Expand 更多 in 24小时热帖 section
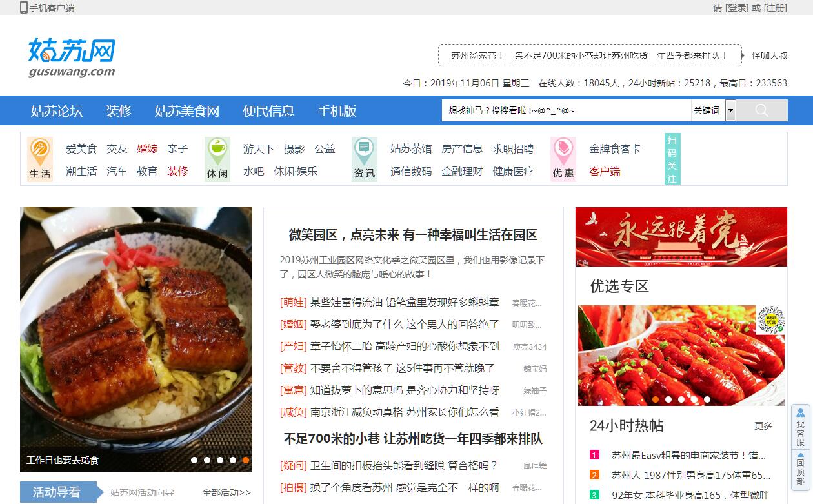Image resolution: width=813 pixels, height=504 pixels. [763, 426]
